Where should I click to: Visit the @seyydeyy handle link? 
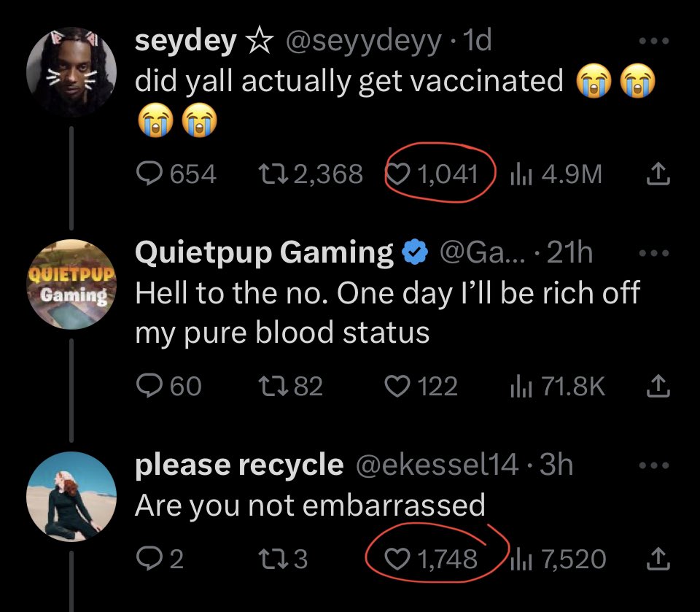pyautogui.click(x=363, y=41)
